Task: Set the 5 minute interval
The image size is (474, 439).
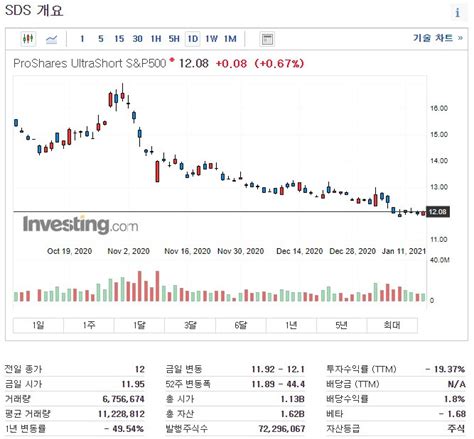Action: click(x=101, y=39)
